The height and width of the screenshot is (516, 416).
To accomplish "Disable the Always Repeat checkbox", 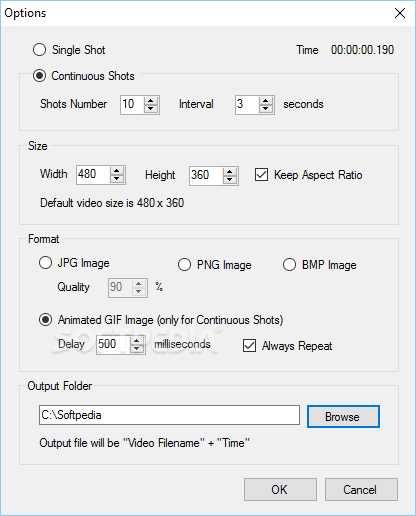I will (249, 346).
